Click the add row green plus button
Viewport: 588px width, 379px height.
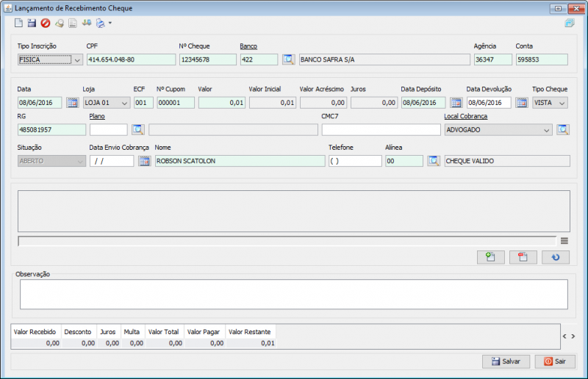[490, 257]
